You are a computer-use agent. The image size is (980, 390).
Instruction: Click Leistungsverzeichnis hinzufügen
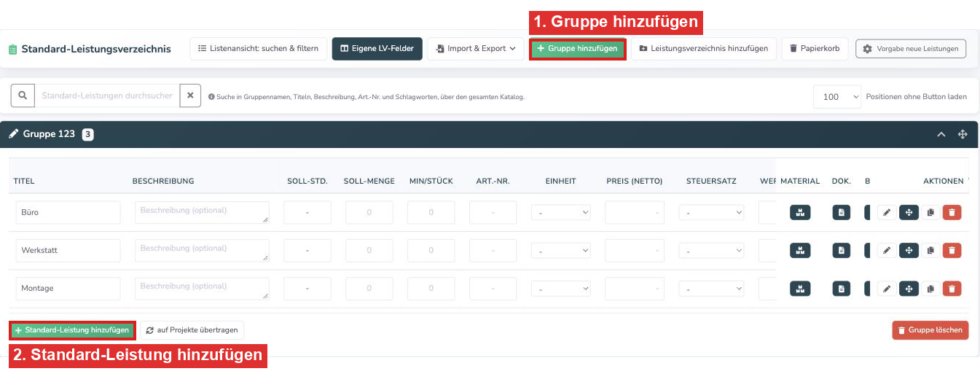pyautogui.click(x=703, y=49)
